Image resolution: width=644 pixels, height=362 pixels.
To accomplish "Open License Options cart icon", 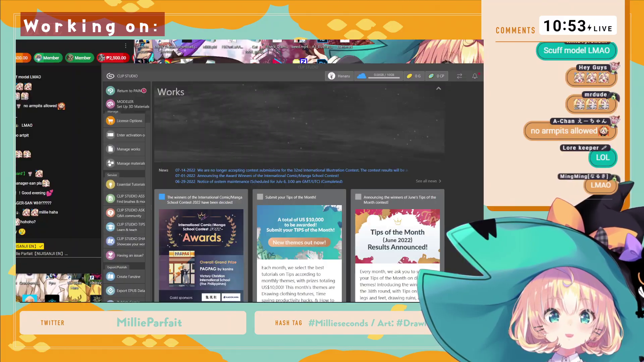I will coord(110,121).
